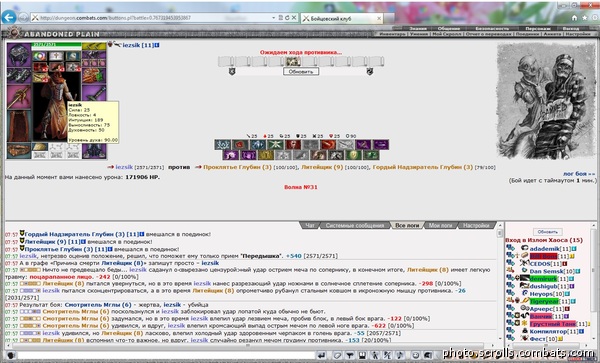Click the eraser clear-chat icon in bottom toolbar

pyautogui.click(x=337, y=355)
